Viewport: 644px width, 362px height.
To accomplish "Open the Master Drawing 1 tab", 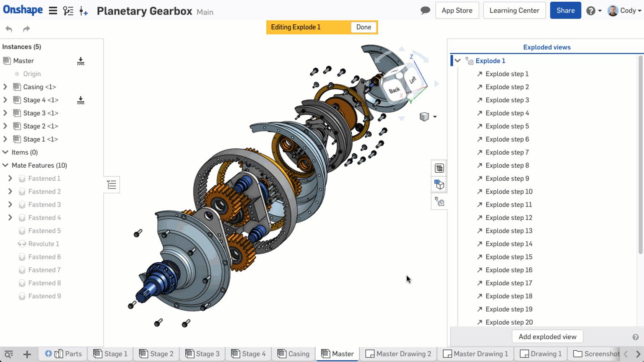I will click(476, 354).
